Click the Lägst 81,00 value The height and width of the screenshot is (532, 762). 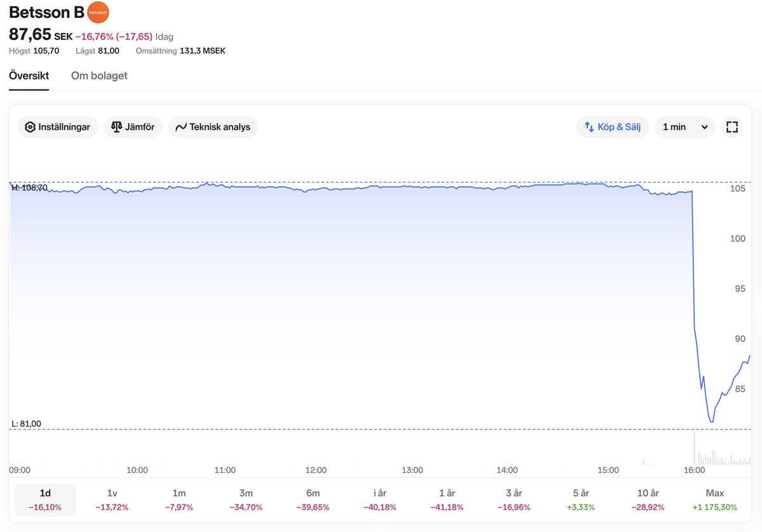coord(97,51)
